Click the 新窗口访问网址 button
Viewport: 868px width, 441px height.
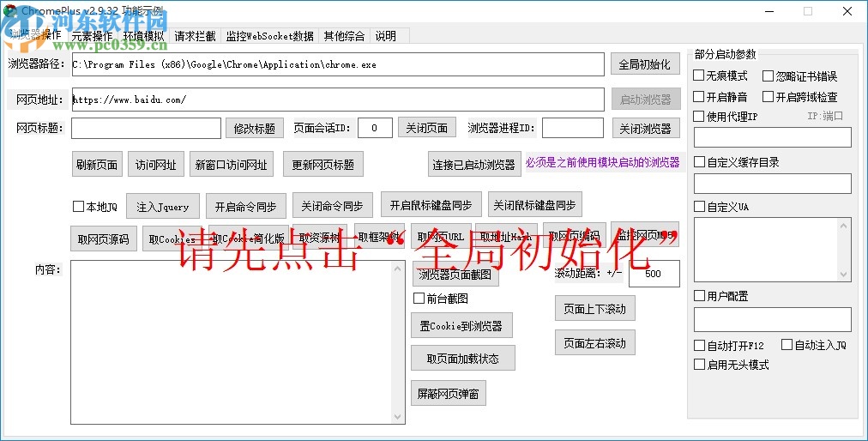(x=232, y=165)
